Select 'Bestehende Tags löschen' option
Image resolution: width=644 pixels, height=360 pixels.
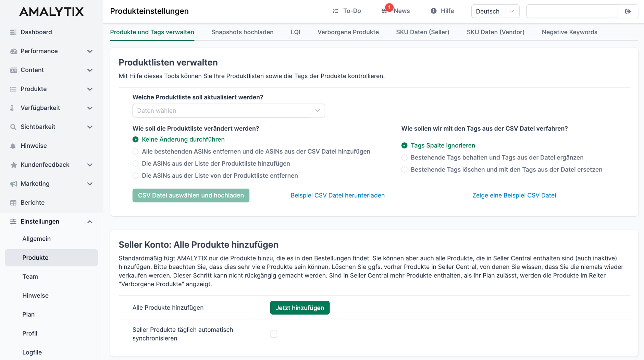[405, 169]
